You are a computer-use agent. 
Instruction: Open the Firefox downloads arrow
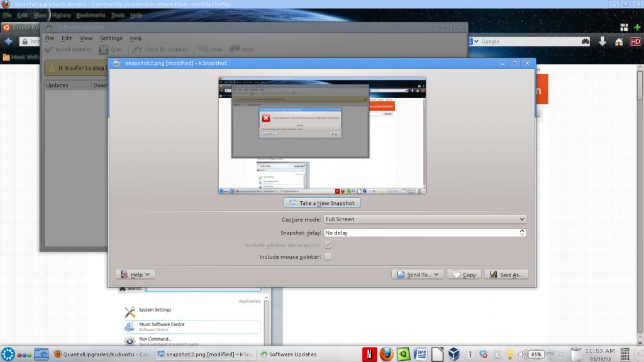[x=602, y=41]
